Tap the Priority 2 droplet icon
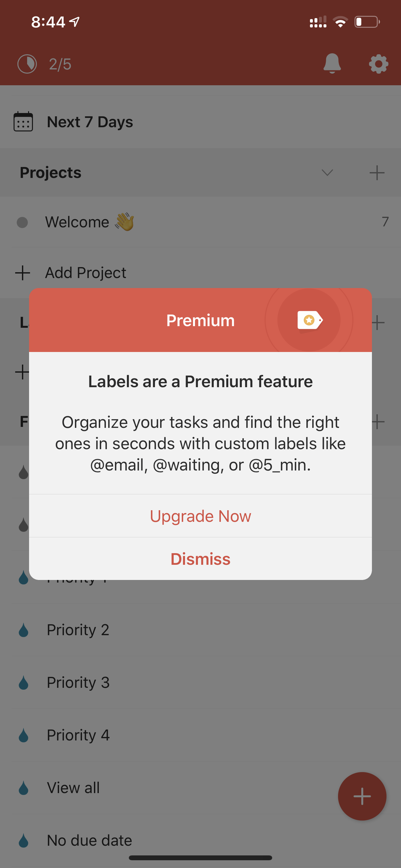The image size is (401, 868). (x=24, y=630)
